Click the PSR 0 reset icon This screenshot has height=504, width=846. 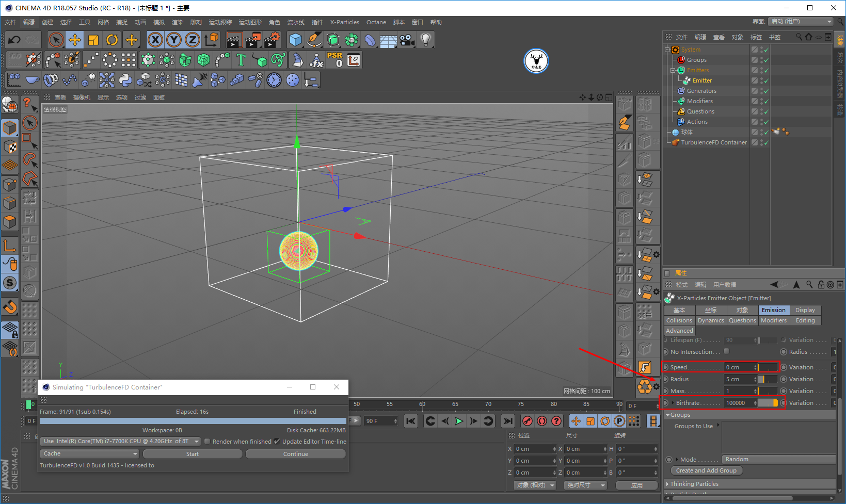(x=335, y=60)
